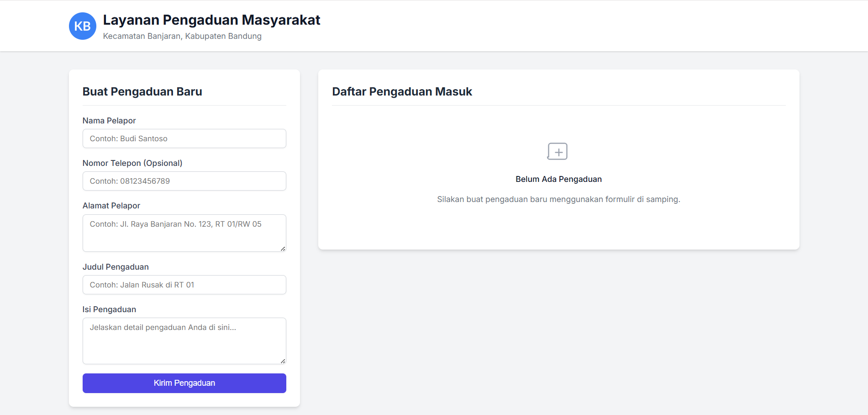Click the empty-state instruction text below Belum Ada Pengaduan
Viewport: 868px width, 415px height.
pyautogui.click(x=558, y=199)
